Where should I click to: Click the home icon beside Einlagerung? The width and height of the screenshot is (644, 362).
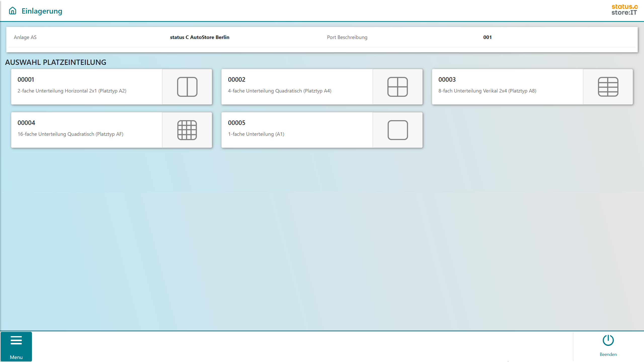tap(13, 11)
